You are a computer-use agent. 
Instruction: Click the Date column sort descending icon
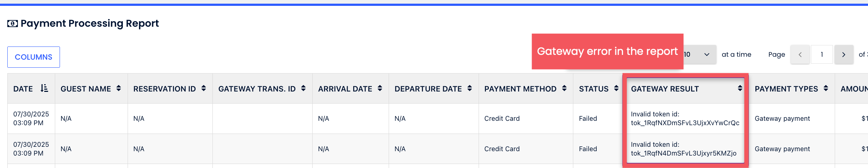pos(44,89)
